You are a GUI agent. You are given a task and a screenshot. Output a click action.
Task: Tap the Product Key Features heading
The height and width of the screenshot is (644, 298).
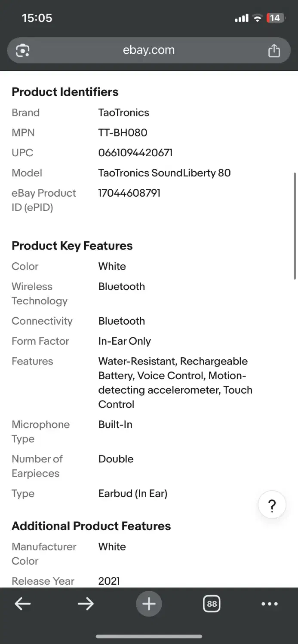(x=72, y=246)
